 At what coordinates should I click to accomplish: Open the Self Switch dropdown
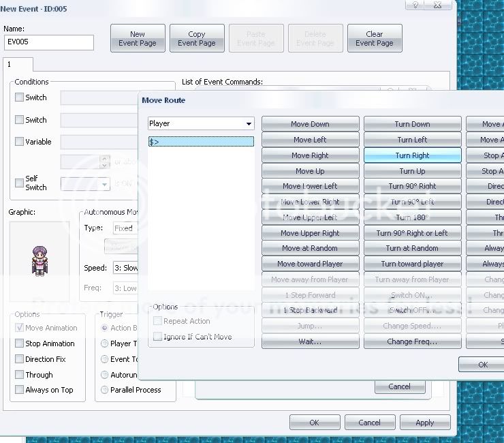104,185
